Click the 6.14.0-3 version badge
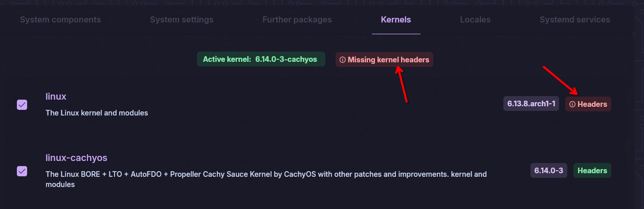644x209 pixels. point(549,171)
